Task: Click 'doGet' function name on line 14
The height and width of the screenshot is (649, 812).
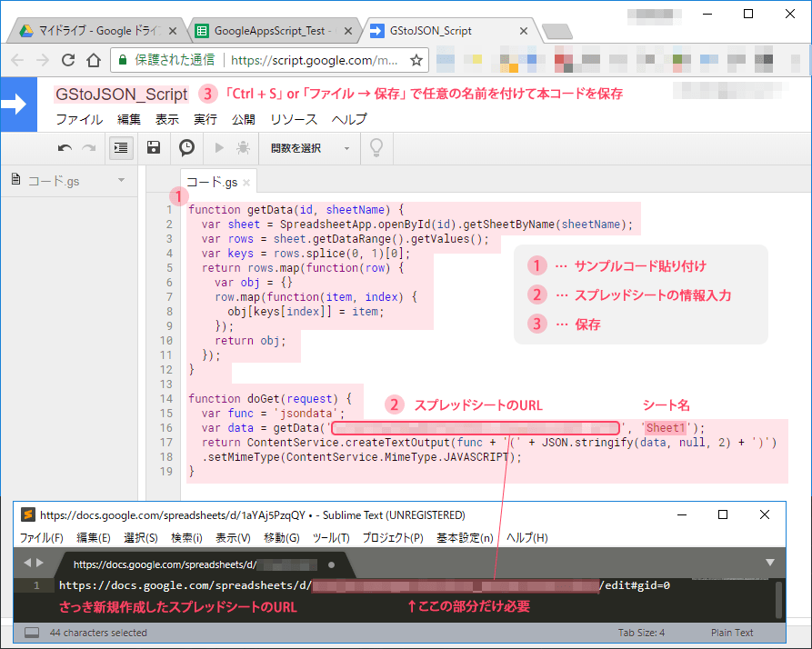Action: click(x=264, y=398)
